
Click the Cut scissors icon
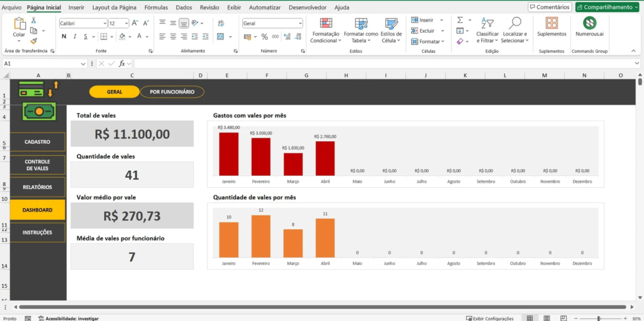[33, 21]
